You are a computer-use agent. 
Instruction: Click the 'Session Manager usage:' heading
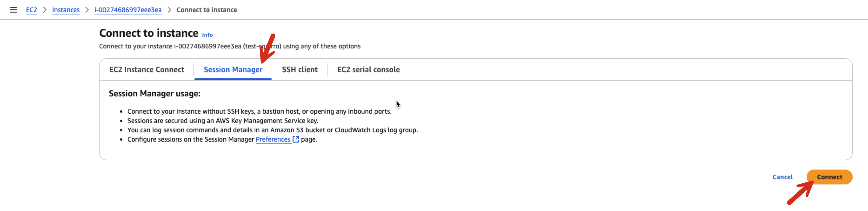(x=154, y=94)
